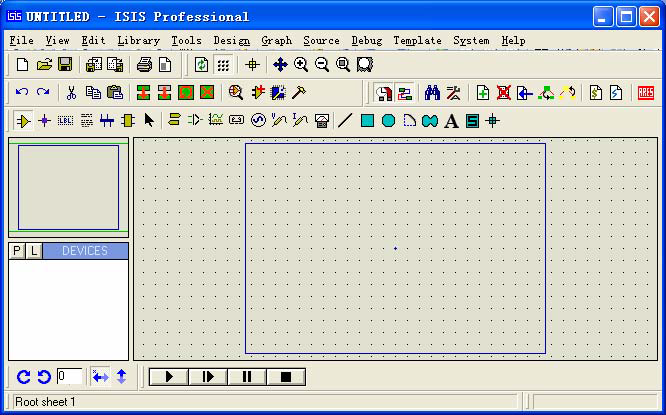Select the 2D circle drawing tool
666x415 pixels.
click(388, 121)
